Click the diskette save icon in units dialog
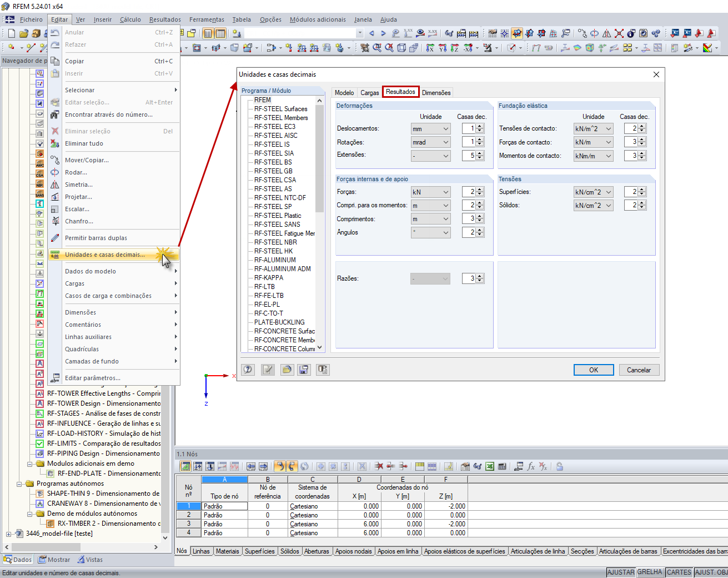Viewport: 728px width, 578px height. 304,370
